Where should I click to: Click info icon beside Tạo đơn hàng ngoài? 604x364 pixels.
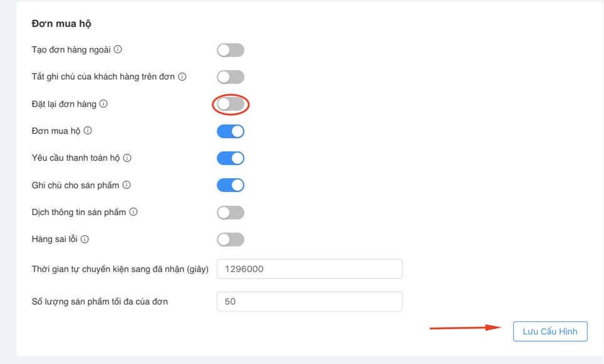pos(118,49)
